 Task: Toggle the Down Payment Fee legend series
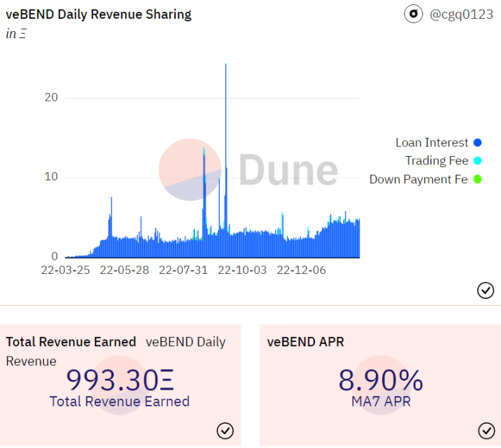point(425,179)
